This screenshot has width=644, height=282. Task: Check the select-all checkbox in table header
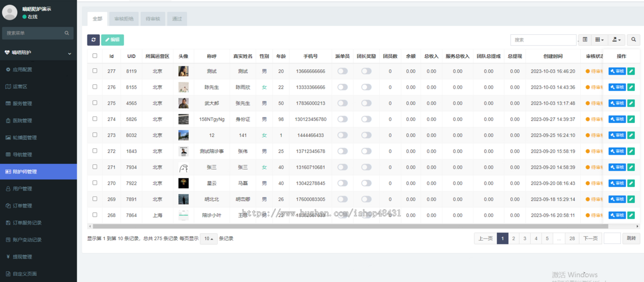point(95,56)
